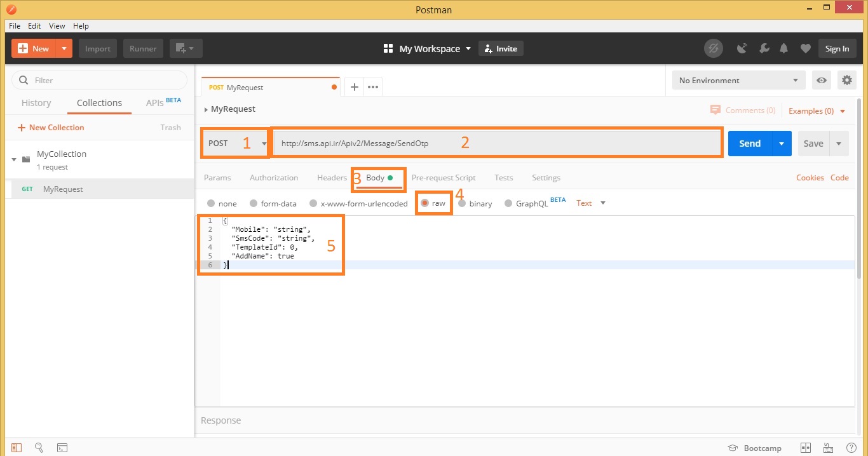Open the History tab in sidebar
Viewport: 868px width, 456px height.
point(36,103)
